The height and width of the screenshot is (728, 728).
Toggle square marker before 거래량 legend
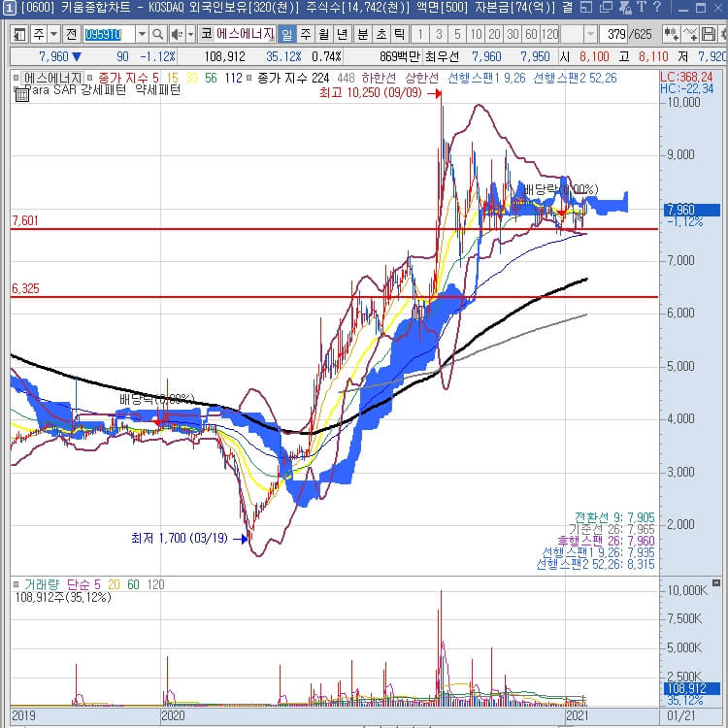(x=17, y=584)
